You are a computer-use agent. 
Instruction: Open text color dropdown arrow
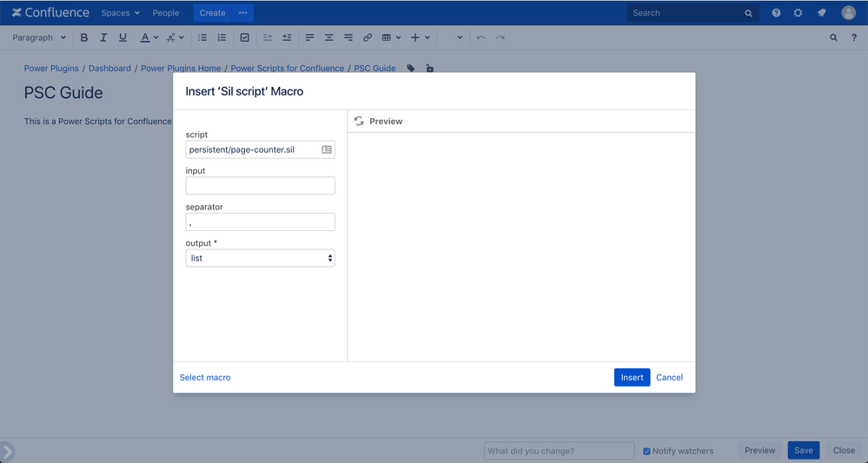pyautogui.click(x=156, y=37)
